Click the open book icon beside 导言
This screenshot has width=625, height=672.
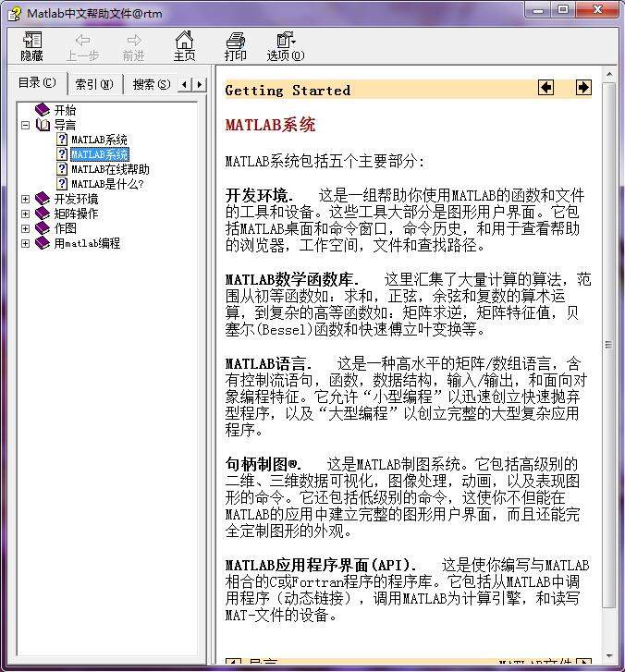43,125
